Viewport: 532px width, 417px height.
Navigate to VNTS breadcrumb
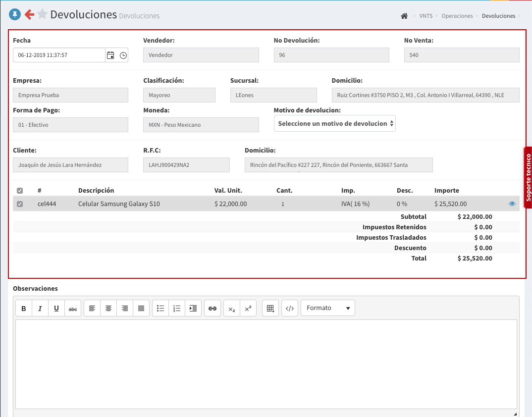[426, 16]
